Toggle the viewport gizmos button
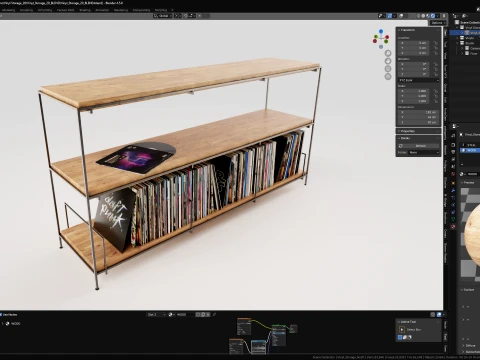The image size is (480, 360). pos(390,16)
